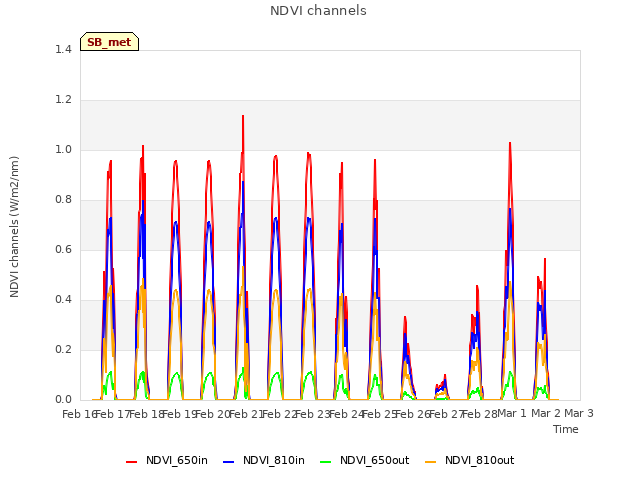Click the 0.0 y-axis tick label

coord(63,399)
